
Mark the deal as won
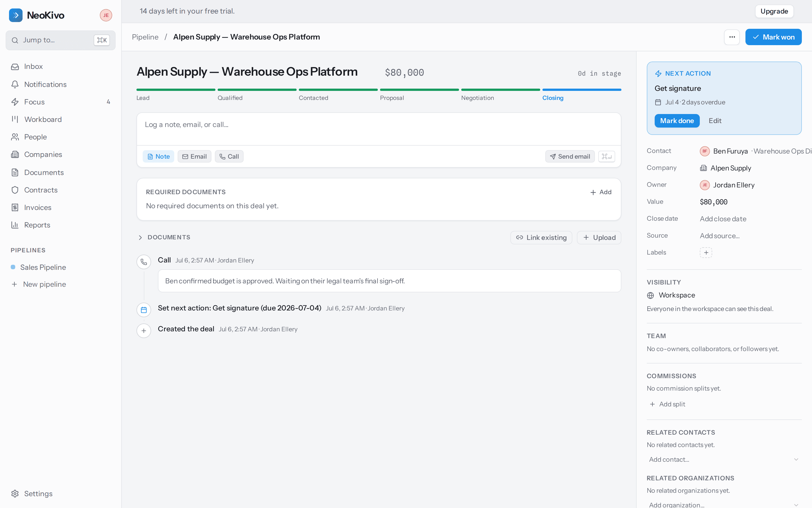773,37
